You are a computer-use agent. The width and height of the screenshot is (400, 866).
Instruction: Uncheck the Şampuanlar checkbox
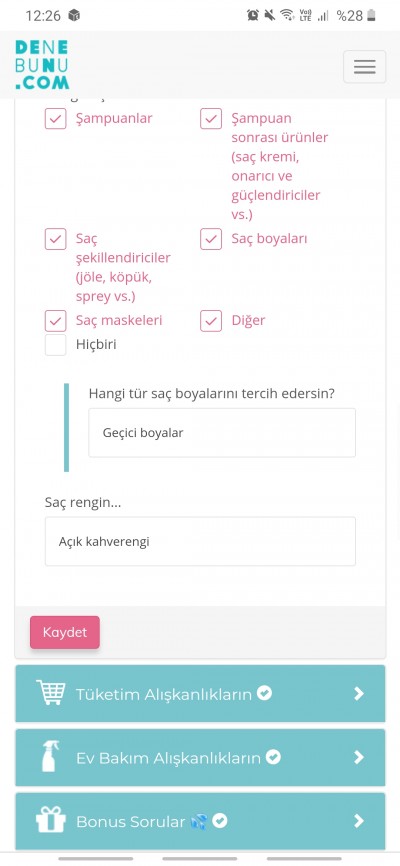click(55, 118)
